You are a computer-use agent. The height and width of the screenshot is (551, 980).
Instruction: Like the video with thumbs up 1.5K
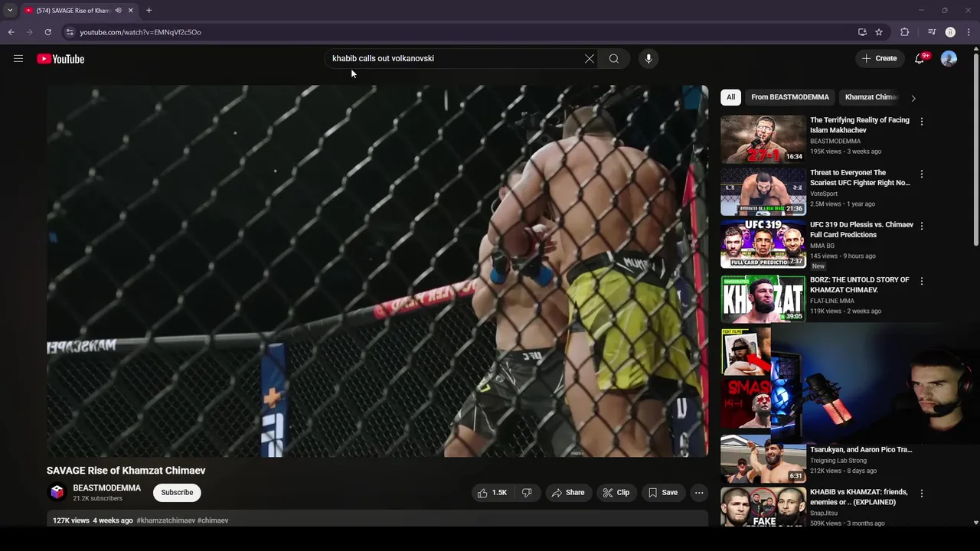tap(492, 493)
